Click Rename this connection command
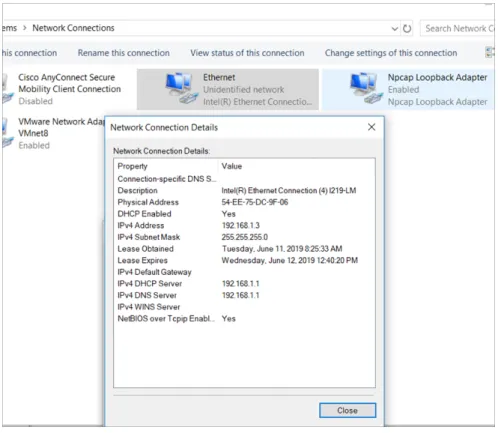The width and height of the screenshot is (498, 433). tap(124, 53)
